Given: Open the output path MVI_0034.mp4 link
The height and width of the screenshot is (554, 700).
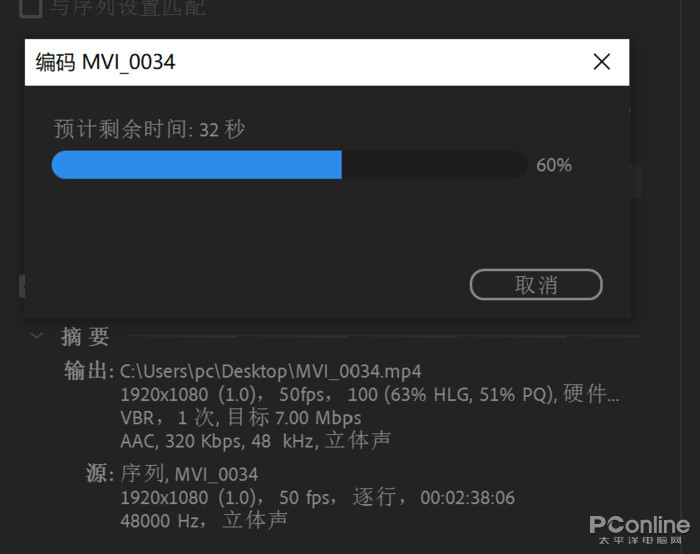Looking at the screenshot, I should (x=271, y=371).
